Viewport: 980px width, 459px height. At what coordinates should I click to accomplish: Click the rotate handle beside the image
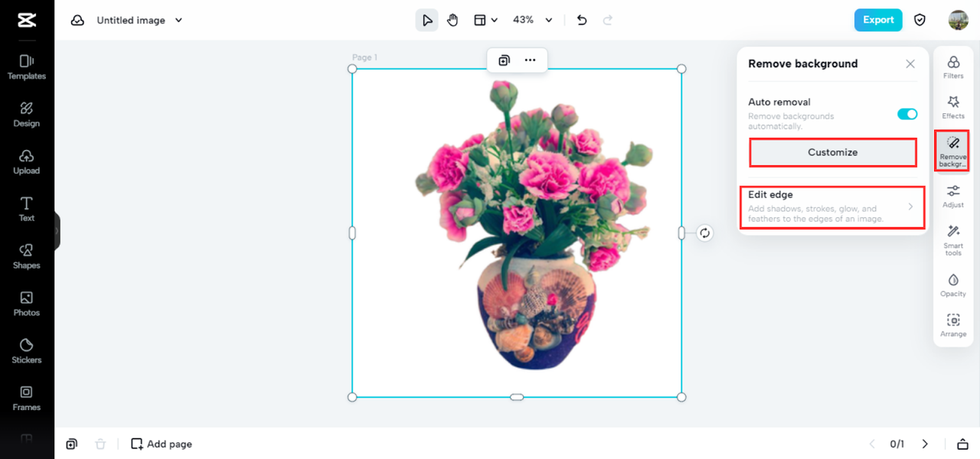pyautogui.click(x=704, y=233)
